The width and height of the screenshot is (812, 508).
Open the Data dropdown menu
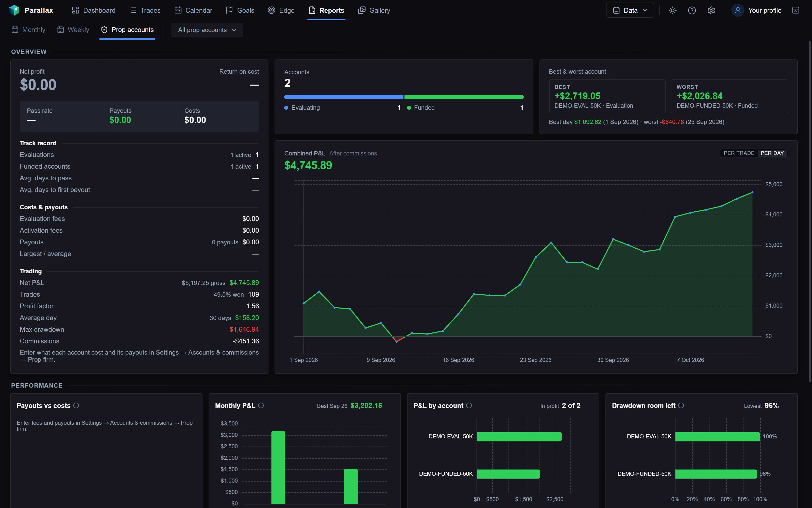[x=630, y=10]
